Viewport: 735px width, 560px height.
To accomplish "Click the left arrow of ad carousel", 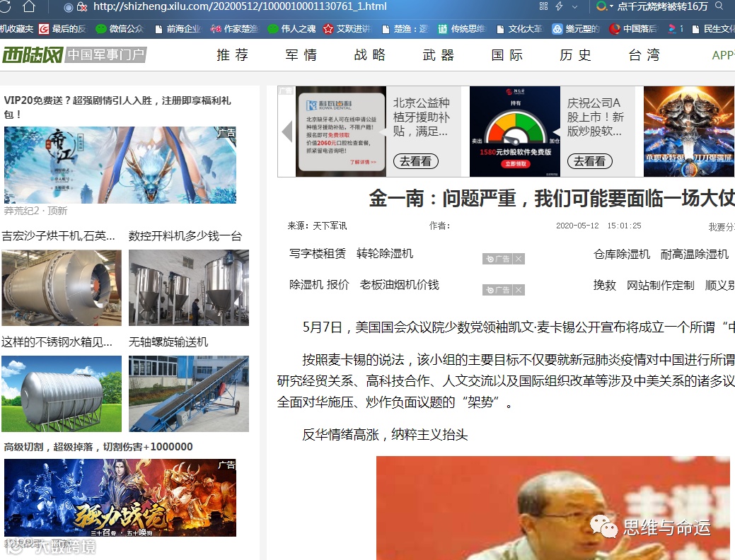I will pyautogui.click(x=287, y=132).
